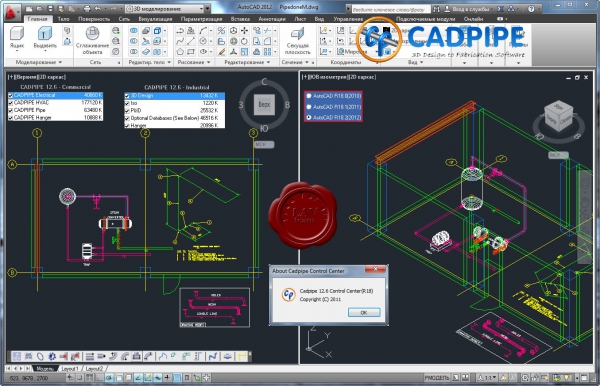
Task: Select the Erase tool in Редактирование panel
Action: [x=222, y=51]
